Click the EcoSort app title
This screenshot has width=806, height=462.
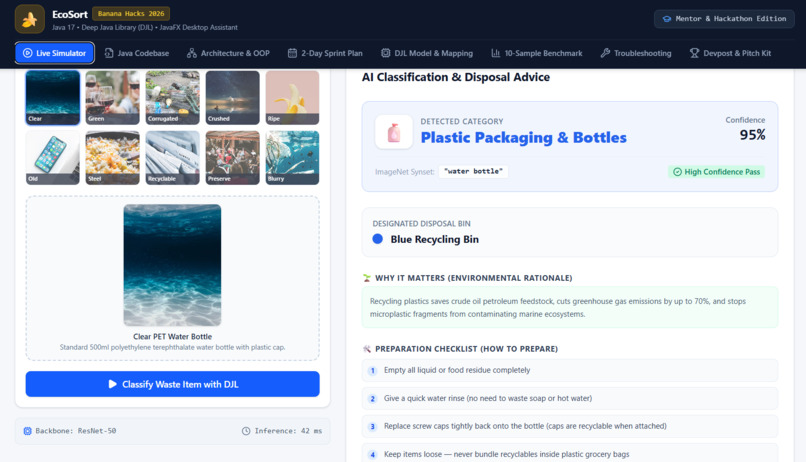[x=70, y=14]
